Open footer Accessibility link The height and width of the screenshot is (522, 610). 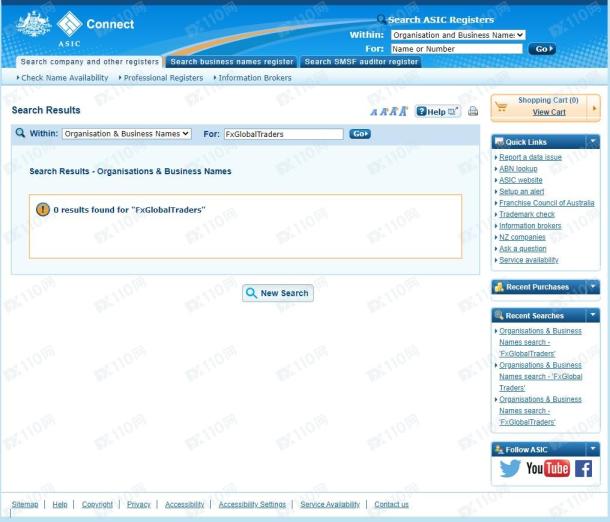point(184,504)
